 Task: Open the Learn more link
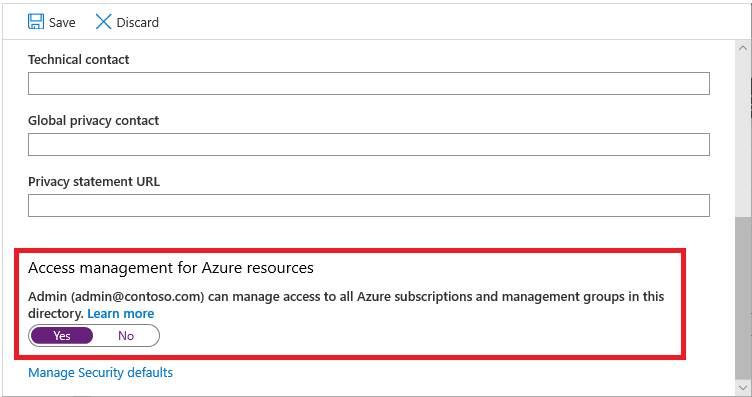[121, 314]
